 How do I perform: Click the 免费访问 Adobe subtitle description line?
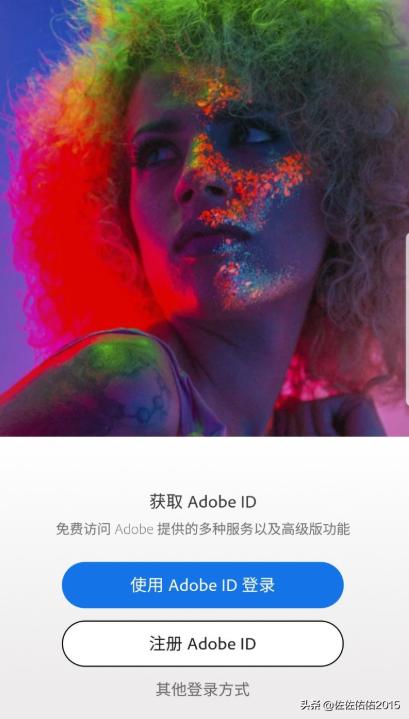pos(203,529)
